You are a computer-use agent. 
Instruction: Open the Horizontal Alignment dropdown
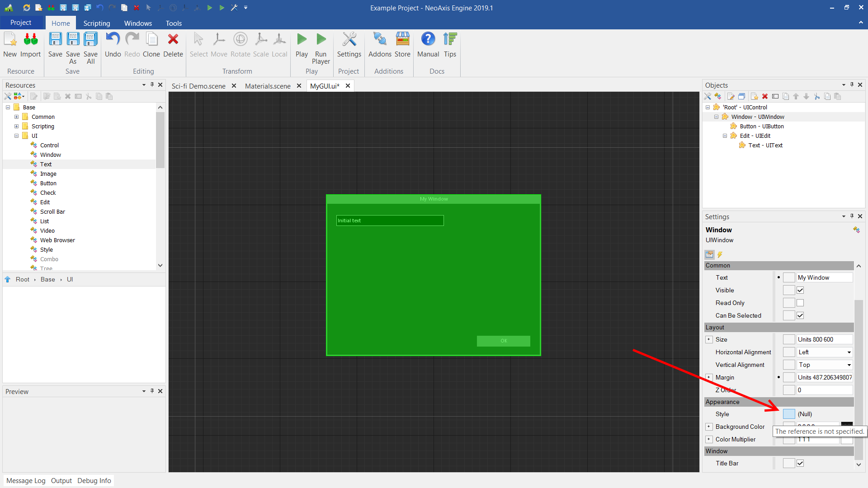coord(849,352)
